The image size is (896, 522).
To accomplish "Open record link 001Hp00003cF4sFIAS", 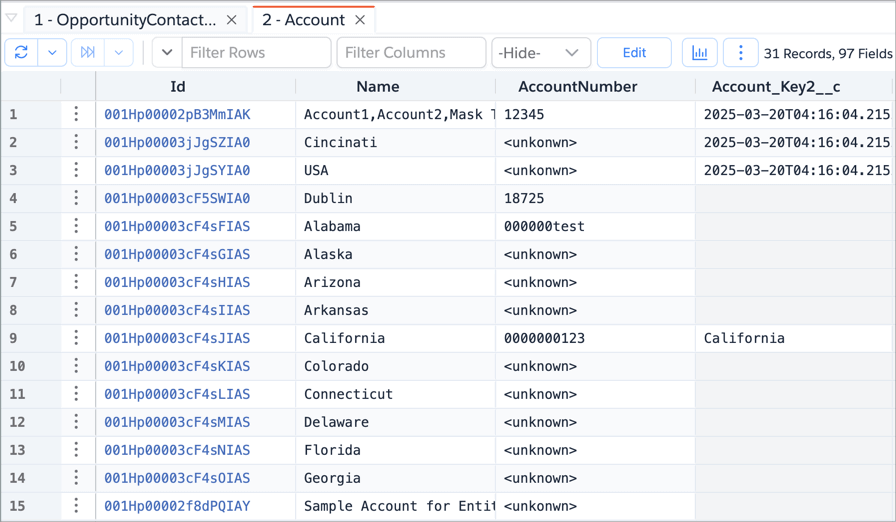I will coord(177,226).
